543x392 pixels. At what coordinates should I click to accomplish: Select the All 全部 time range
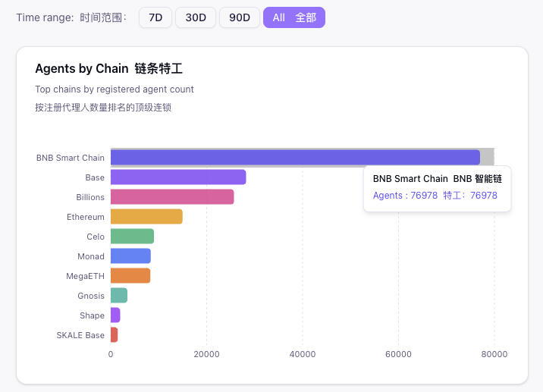tap(294, 17)
